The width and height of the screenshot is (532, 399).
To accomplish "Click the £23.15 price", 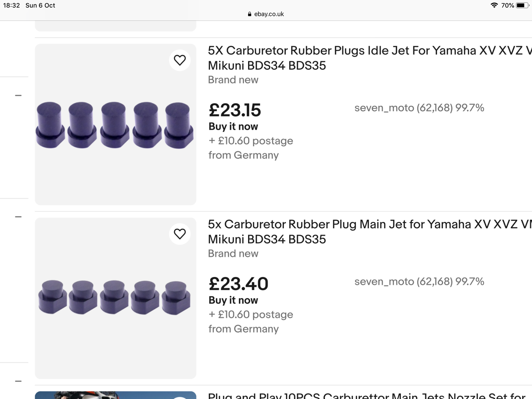I will (234, 110).
